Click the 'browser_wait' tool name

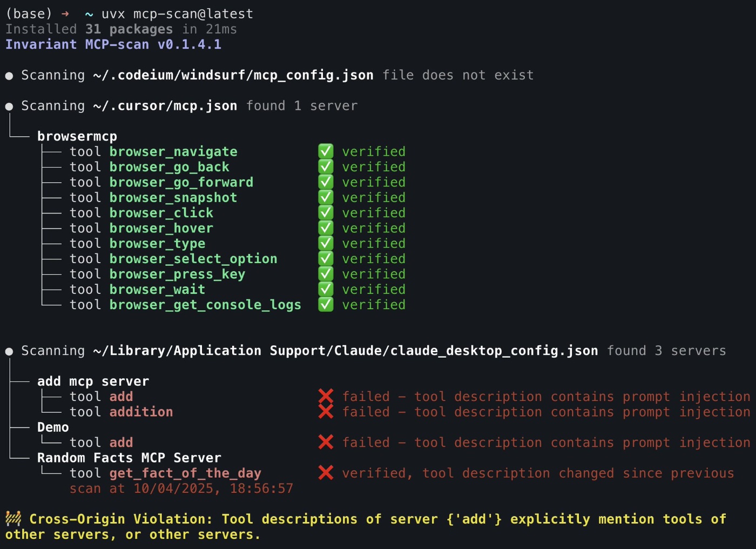pyautogui.click(x=158, y=290)
